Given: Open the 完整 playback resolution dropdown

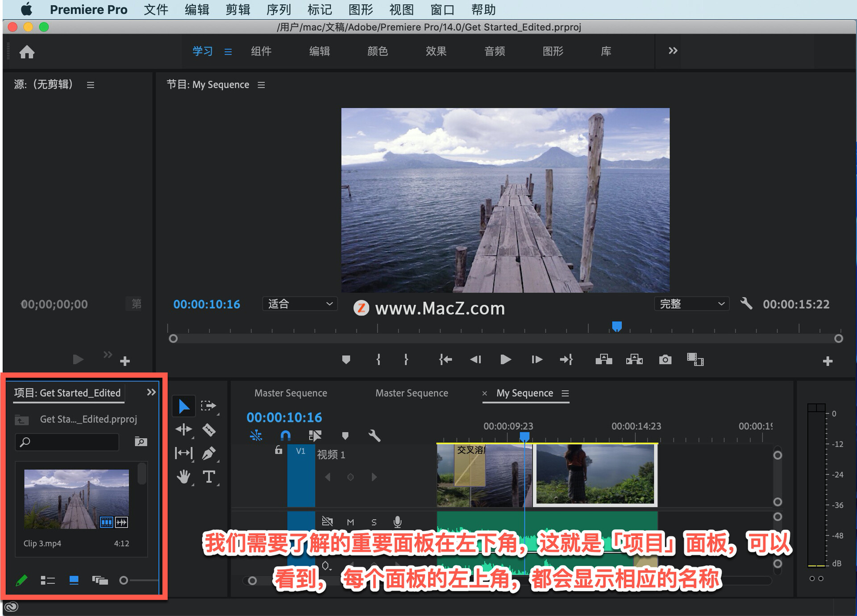Looking at the screenshot, I should click(x=691, y=304).
